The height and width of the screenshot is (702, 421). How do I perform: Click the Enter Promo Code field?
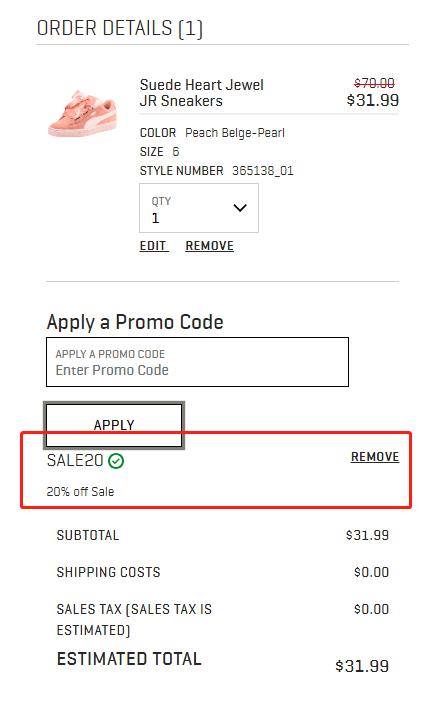pyautogui.click(x=198, y=362)
